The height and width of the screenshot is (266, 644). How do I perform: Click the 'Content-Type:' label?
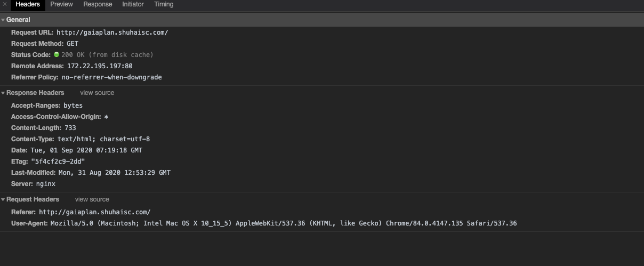[34, 139]
